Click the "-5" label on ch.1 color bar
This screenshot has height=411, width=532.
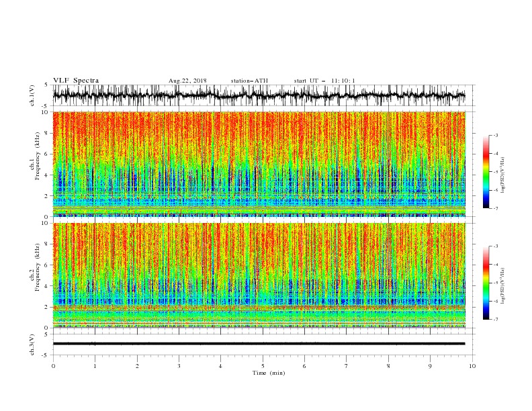[x=496, y=172]
